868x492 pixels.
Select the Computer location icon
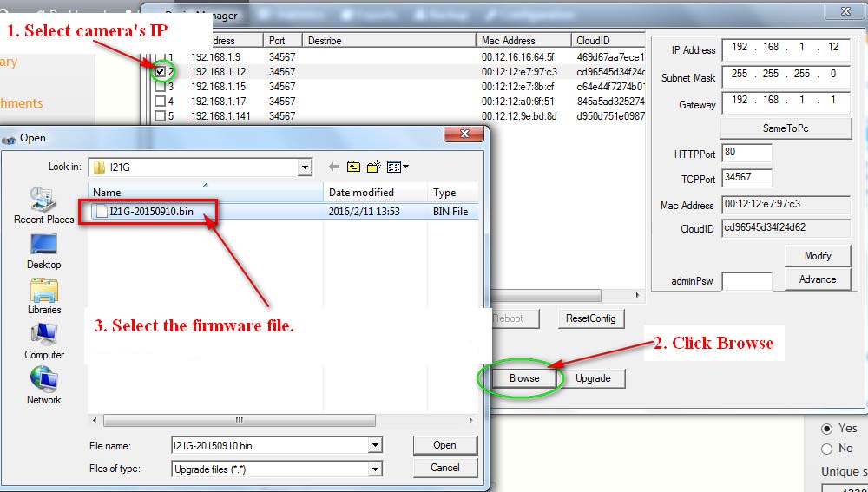(x=43, y=340)
